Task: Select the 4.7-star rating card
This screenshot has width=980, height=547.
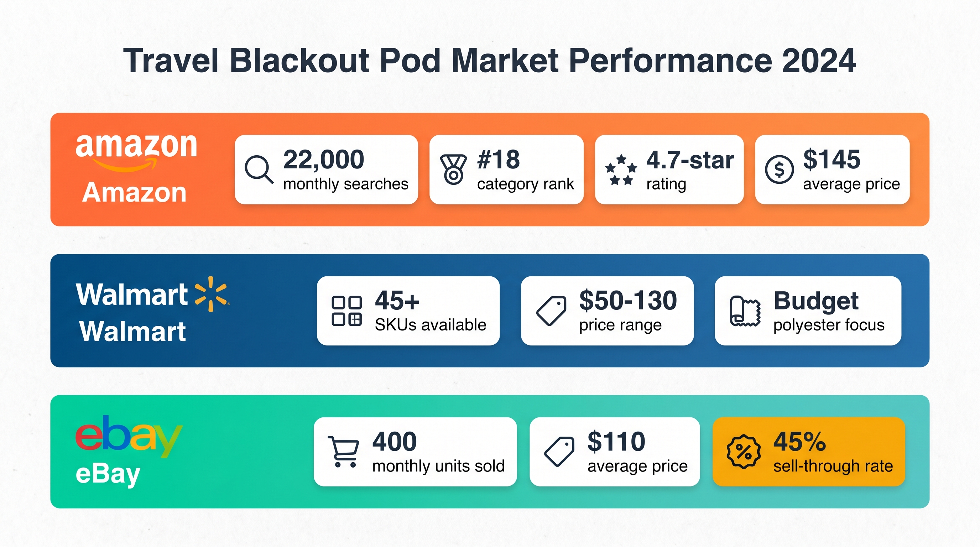Action: pos(669,170)
